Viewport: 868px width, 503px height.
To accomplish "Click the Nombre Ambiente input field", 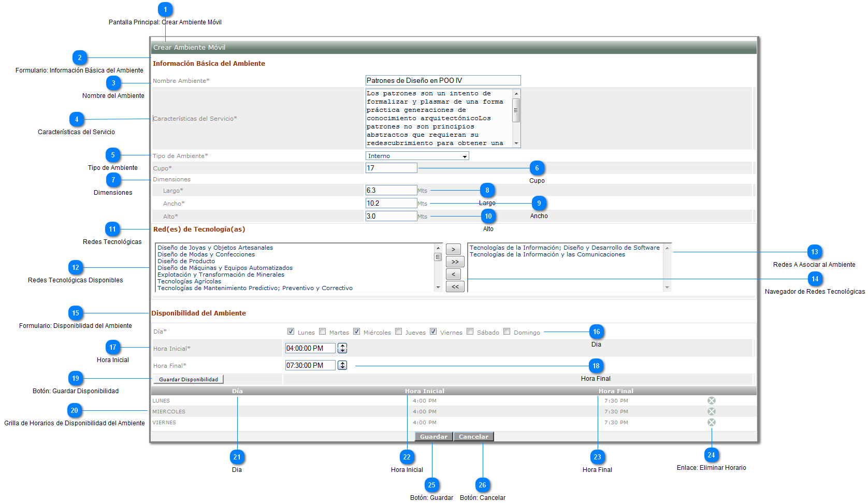I will [x=443, y=80].
